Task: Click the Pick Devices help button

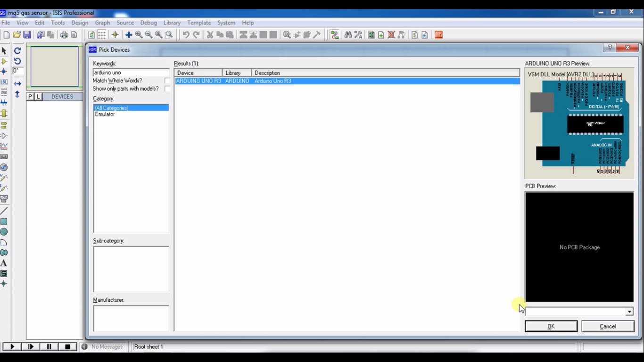Action: [x=610, y=48]
